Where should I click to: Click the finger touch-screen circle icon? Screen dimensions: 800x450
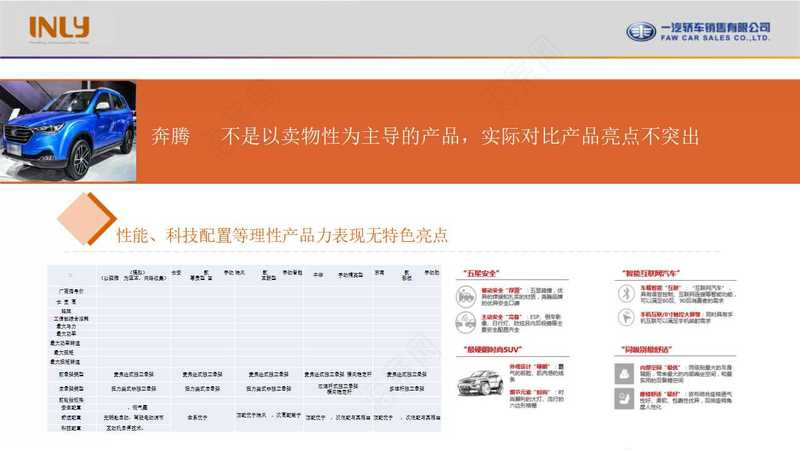(x=626, y=317)
